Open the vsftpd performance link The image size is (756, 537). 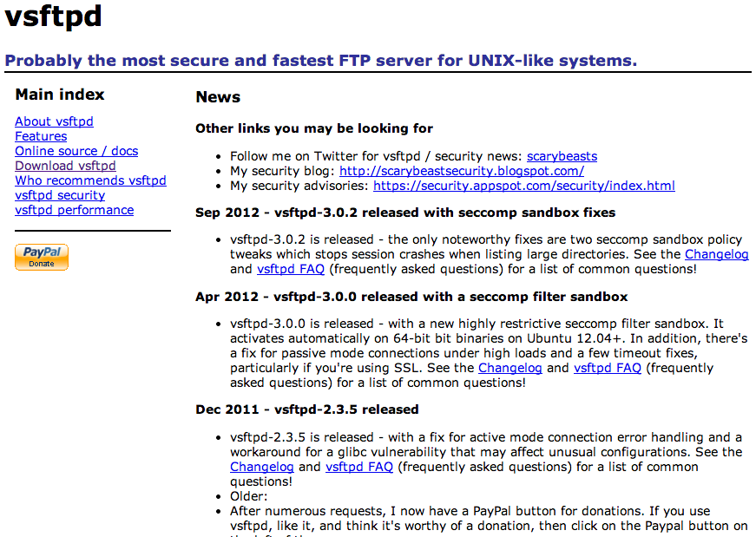(x=75, y=210)
